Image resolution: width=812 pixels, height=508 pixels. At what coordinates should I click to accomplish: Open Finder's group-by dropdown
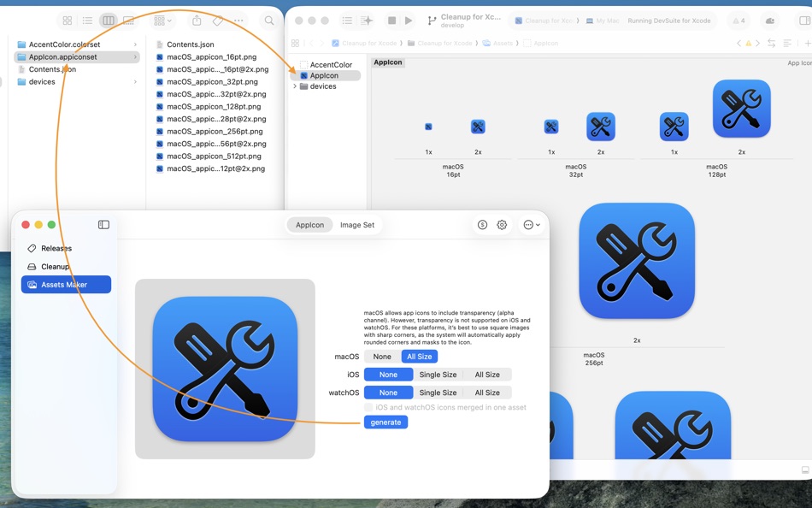[162, 21]
